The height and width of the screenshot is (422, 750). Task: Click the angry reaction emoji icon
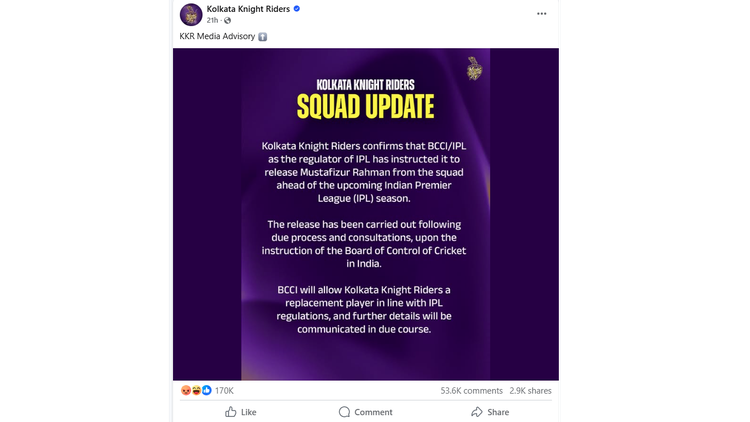186,391
